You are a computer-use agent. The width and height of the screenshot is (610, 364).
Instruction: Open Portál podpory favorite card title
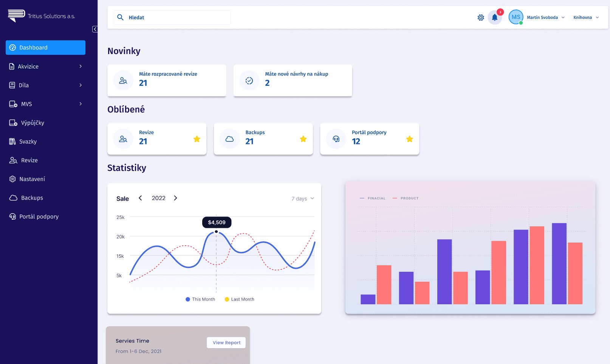[x=369, y=133]
